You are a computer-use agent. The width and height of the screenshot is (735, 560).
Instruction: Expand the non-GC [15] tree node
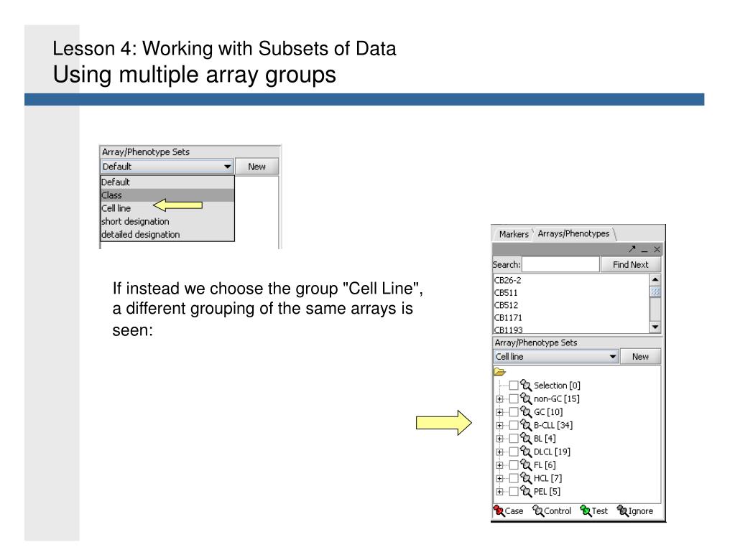[x=499, y=399]
